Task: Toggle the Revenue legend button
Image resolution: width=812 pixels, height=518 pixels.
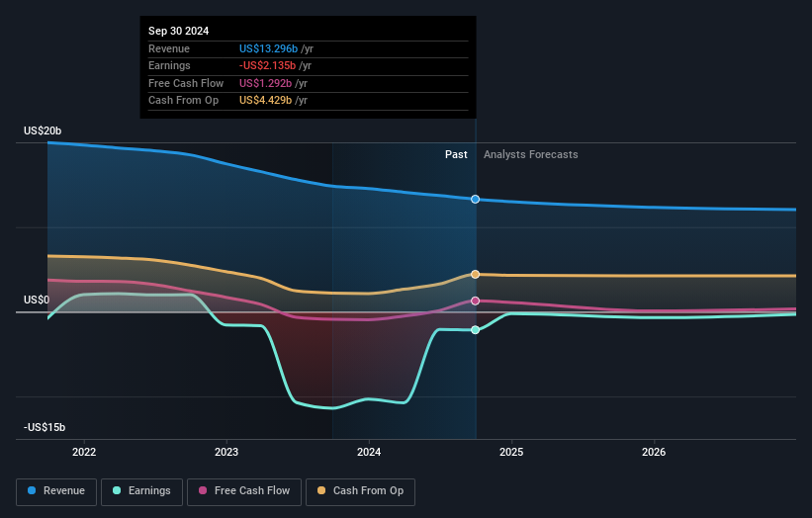Action: 56,491
